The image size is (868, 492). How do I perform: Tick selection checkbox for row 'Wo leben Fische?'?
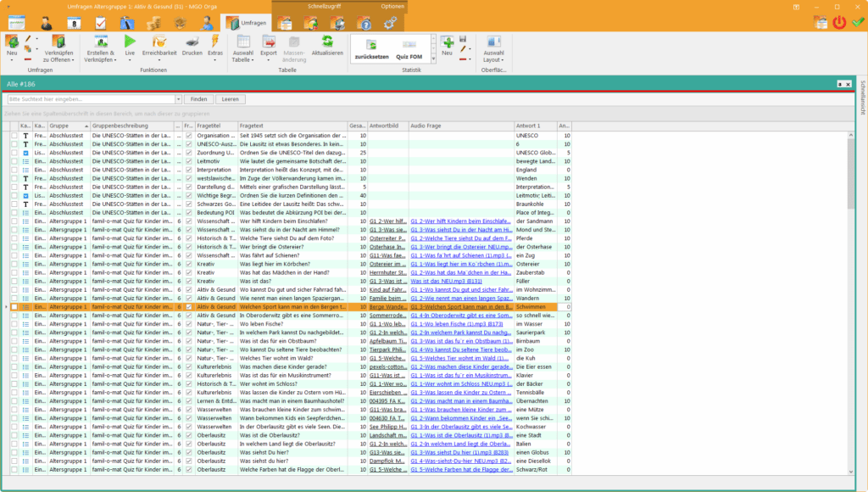tap(14, 324)
